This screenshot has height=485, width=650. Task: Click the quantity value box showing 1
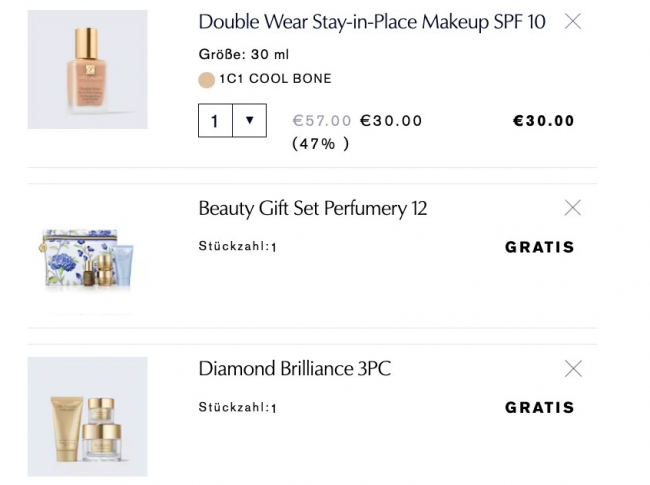[215, 121]
